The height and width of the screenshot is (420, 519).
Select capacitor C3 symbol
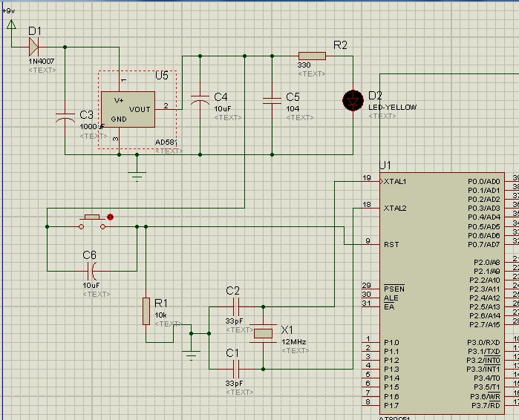(x=65, y=117)
